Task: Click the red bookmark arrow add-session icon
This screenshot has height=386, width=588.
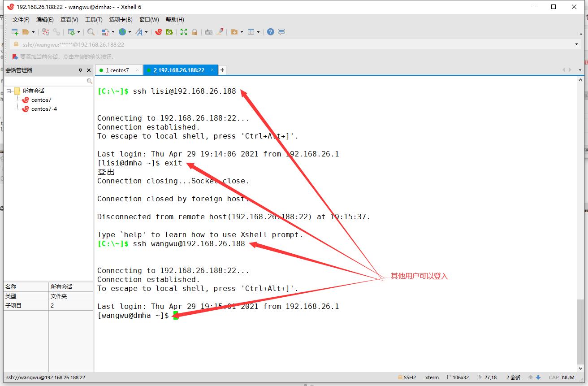Action: coord(15,57)
